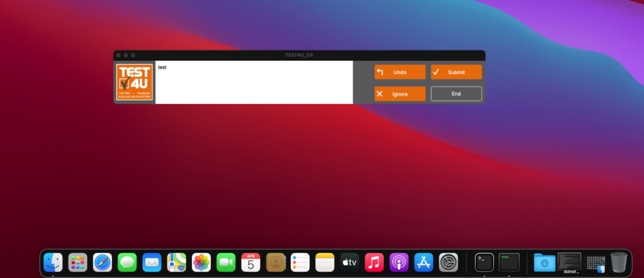Open the Music app in the dock
This screenshot has height=278, width=644.
(x=374, y=262)
